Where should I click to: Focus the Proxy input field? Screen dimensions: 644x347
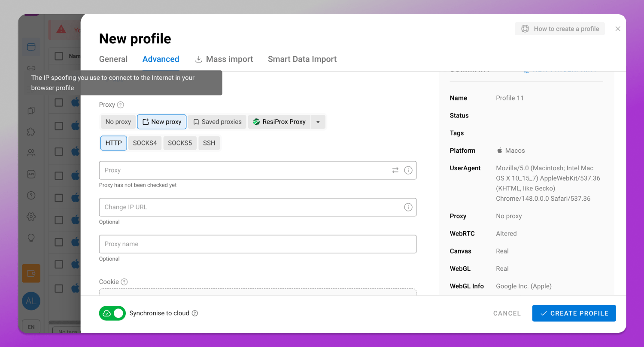coord(258,170)
